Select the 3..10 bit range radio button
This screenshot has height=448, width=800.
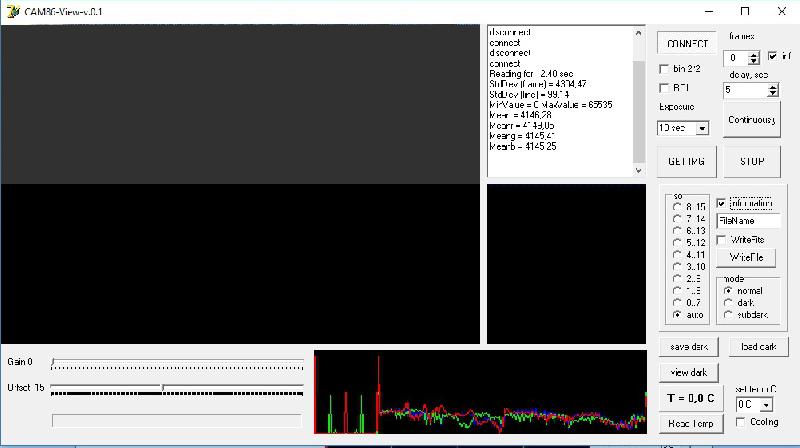click(x=677, y=267)
